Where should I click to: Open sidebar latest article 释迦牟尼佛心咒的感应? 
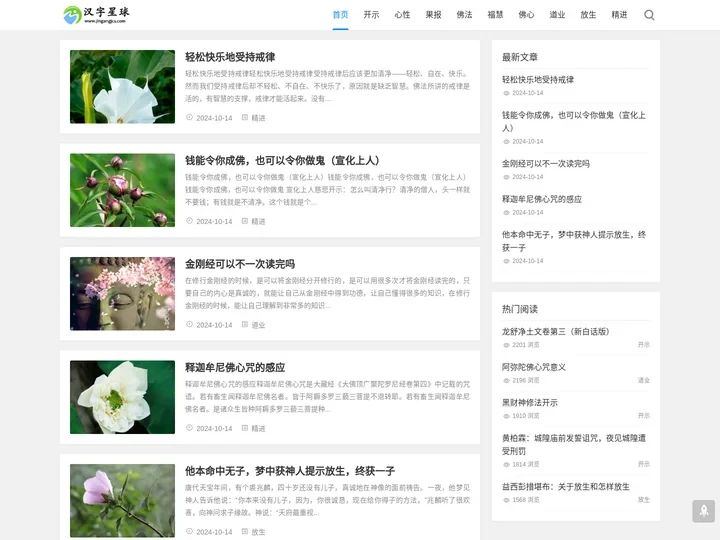tap(542, 199)
